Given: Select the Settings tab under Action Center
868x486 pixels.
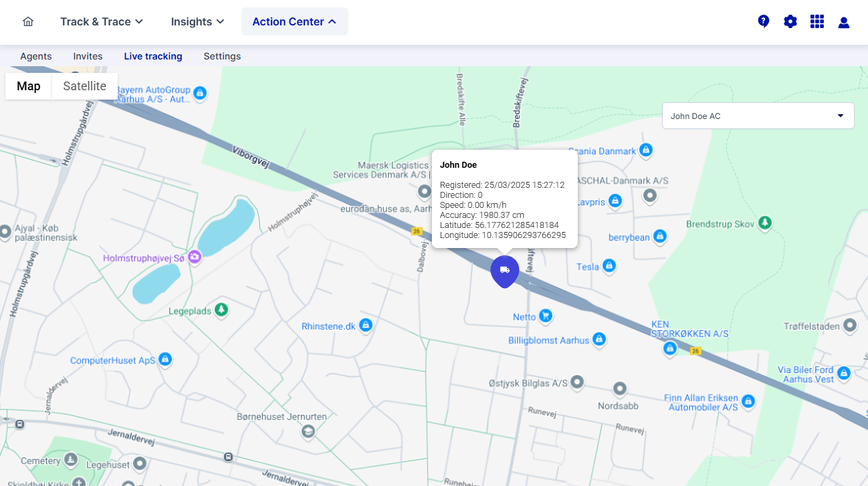Looking at the screenshot, I should coord(222,56).
